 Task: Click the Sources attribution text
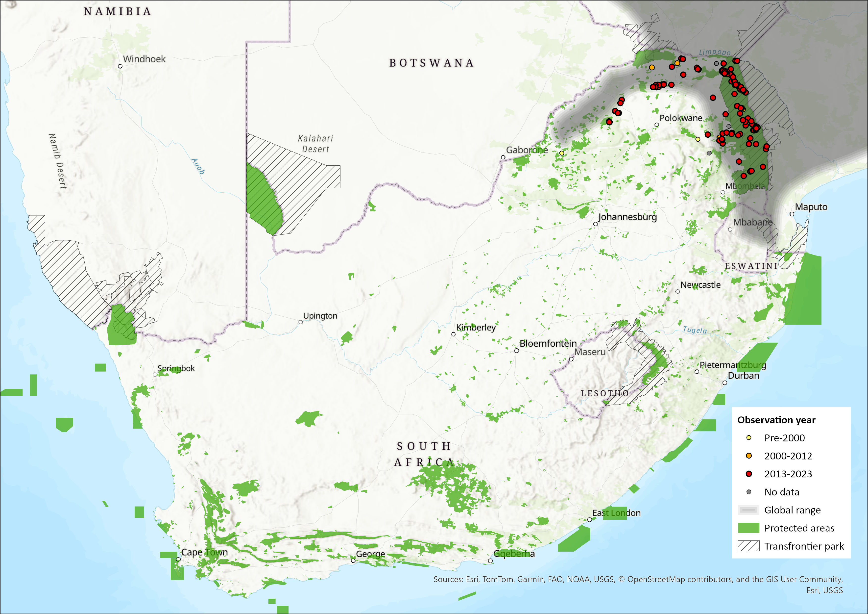638,579
